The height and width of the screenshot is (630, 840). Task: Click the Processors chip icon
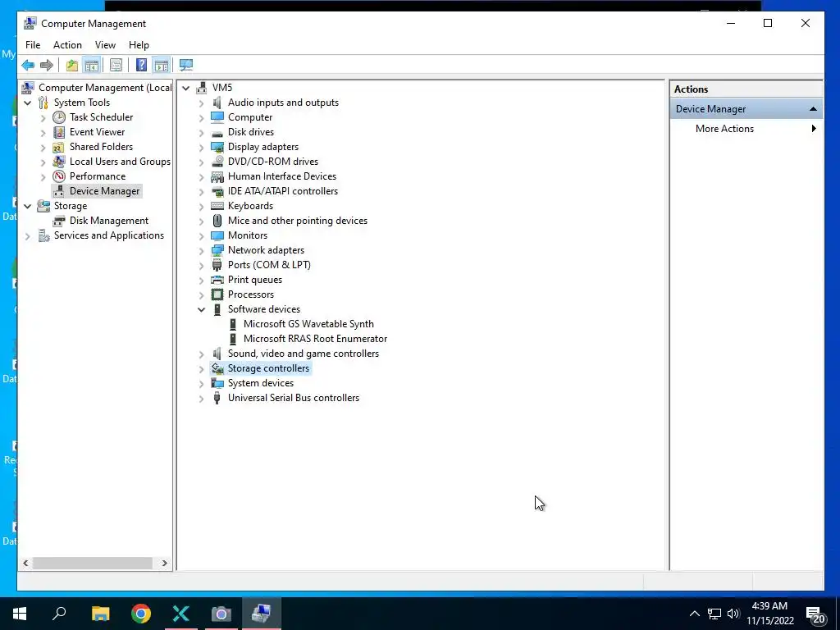(x=217, y=294)
